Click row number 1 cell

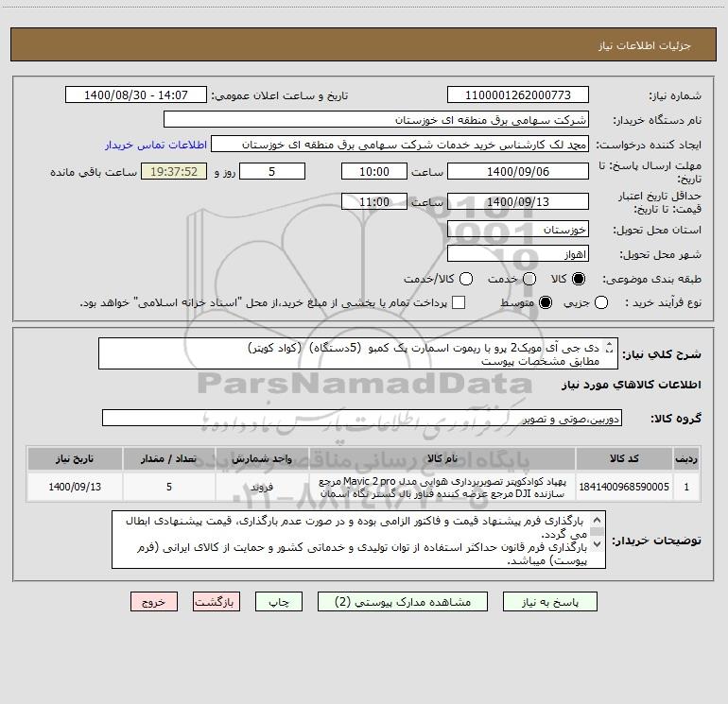click(686, 487)
